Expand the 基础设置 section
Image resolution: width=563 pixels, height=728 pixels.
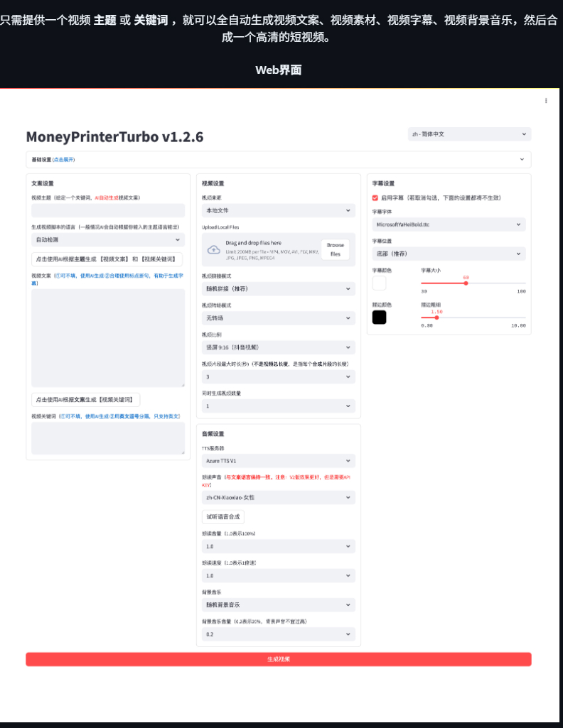[278, 159]
